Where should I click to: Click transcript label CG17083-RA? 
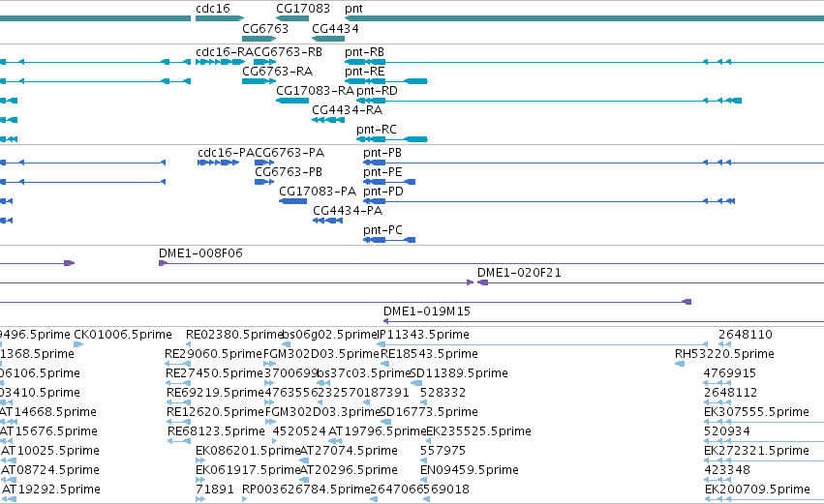click(x=315, y=91)
